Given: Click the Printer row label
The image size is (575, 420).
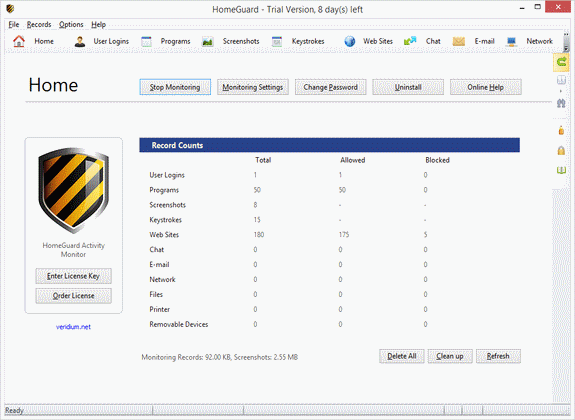Looking at the screenshot, I should tap(160, 310).
